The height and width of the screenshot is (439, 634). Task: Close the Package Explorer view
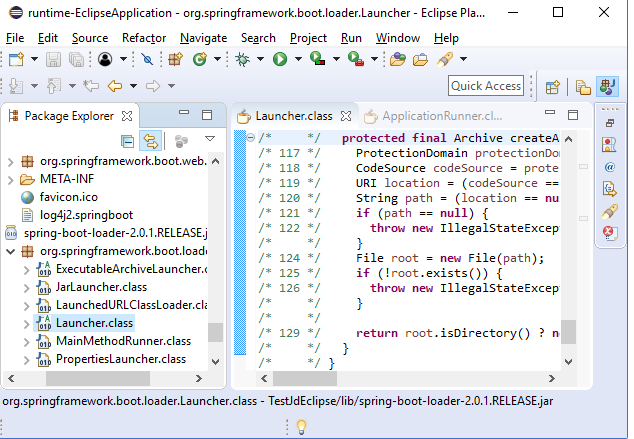[x=127, y=116]
